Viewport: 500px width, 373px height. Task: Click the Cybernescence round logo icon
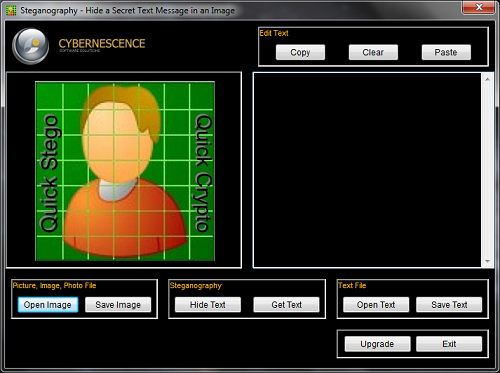[30, 46]
